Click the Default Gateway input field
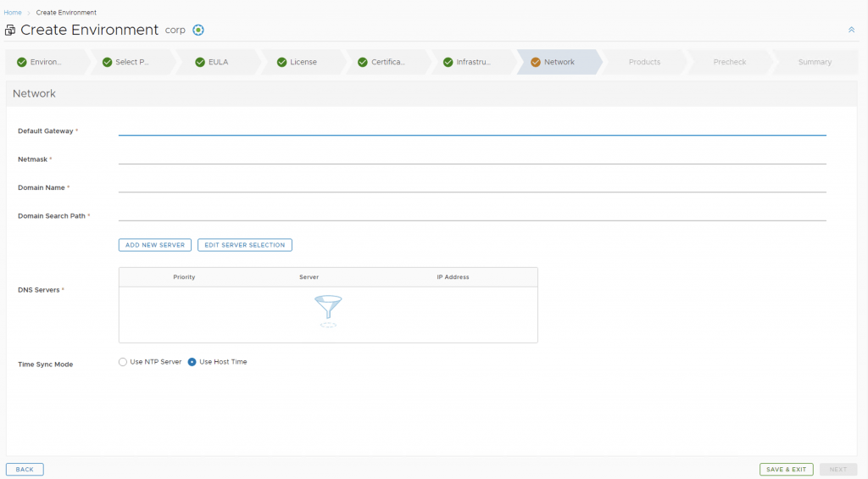The image size is (868, 479). click(472, 130)
